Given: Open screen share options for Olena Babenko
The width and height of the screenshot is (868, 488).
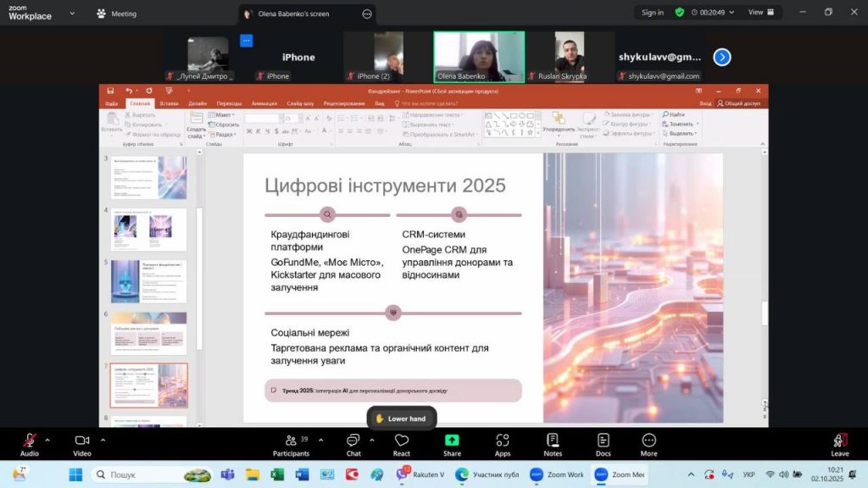Looking at the screenshot, I should coord(366,14).
